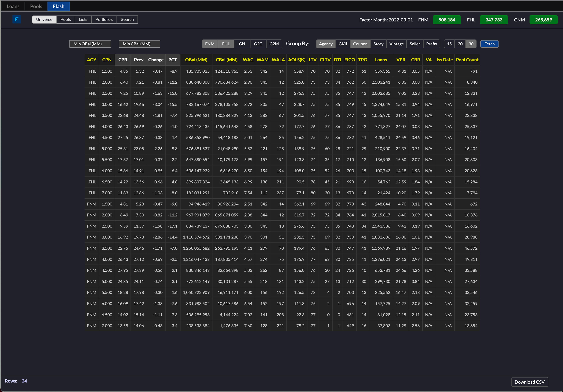This screenshot has width=563, height=392.
Task: Toggle the FNM agency filter
Action: tap(210, 44)
